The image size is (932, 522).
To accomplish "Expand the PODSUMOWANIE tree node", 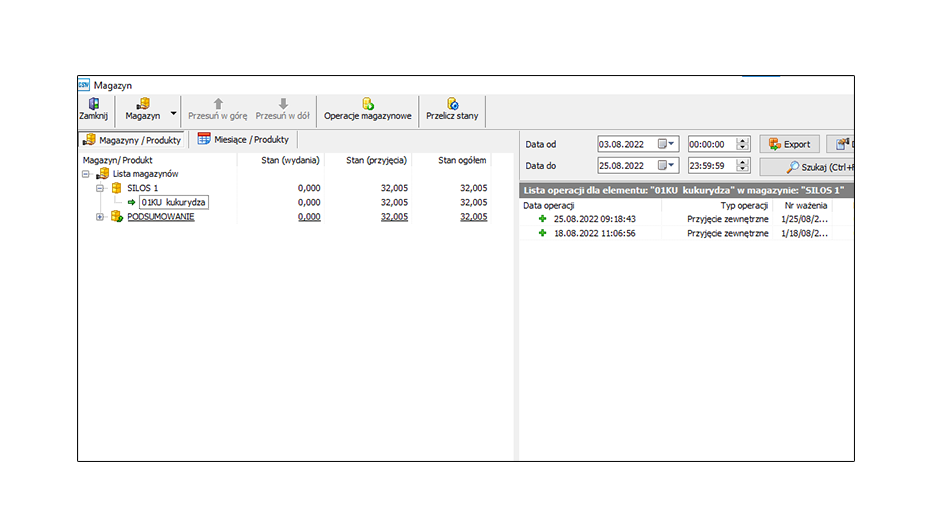I will [100, 217].
